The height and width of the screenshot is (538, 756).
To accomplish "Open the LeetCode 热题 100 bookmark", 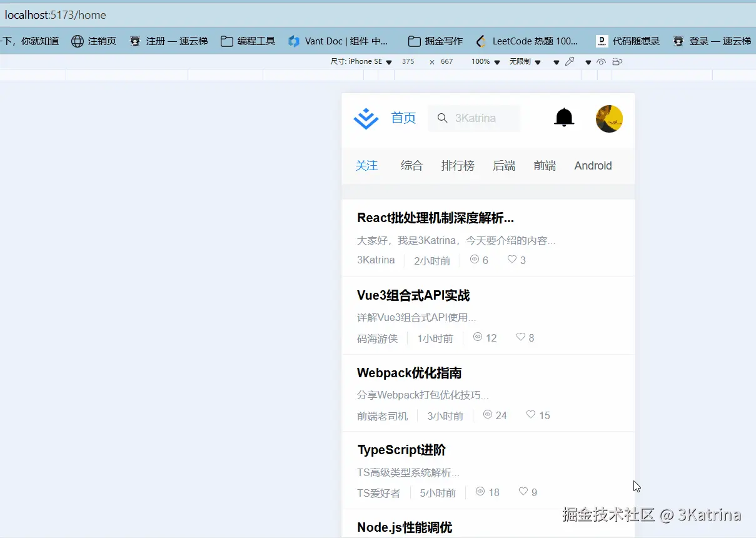I will coord(527,41).
